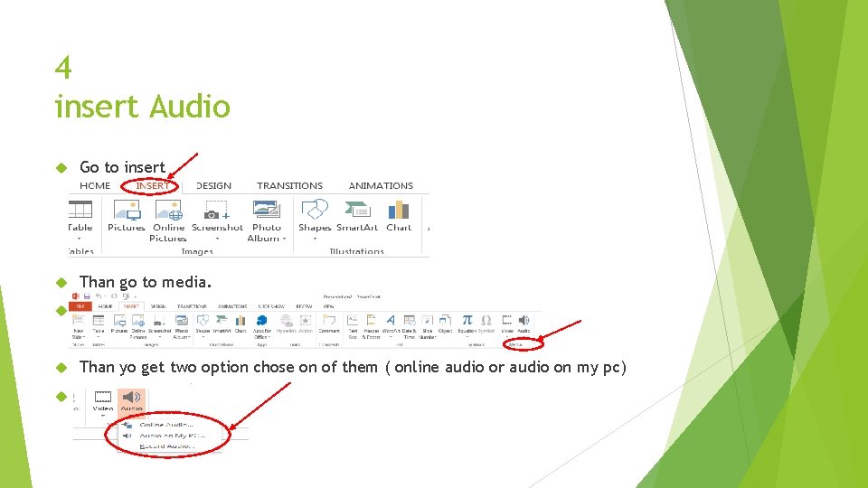This screenshot has width=868, height=488.
Task: Click the Photo Album icon in the large ribbon
Action: tap(266, 210)
